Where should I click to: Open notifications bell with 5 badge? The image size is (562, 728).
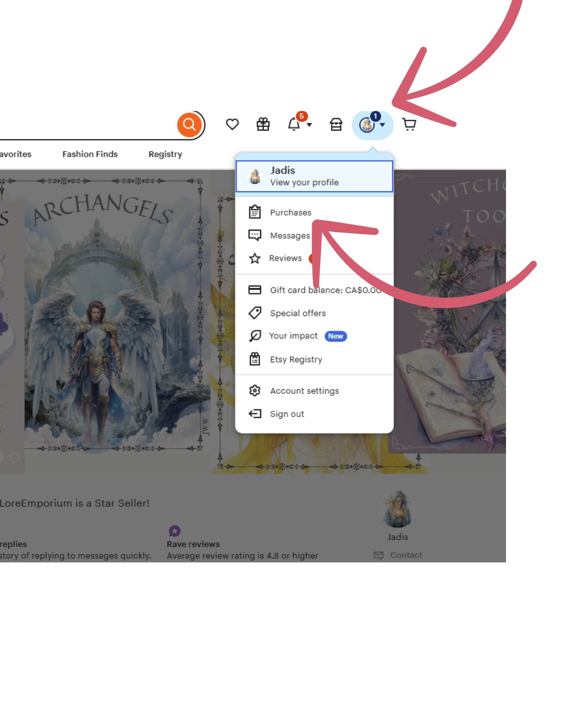[x=295, y=123]
